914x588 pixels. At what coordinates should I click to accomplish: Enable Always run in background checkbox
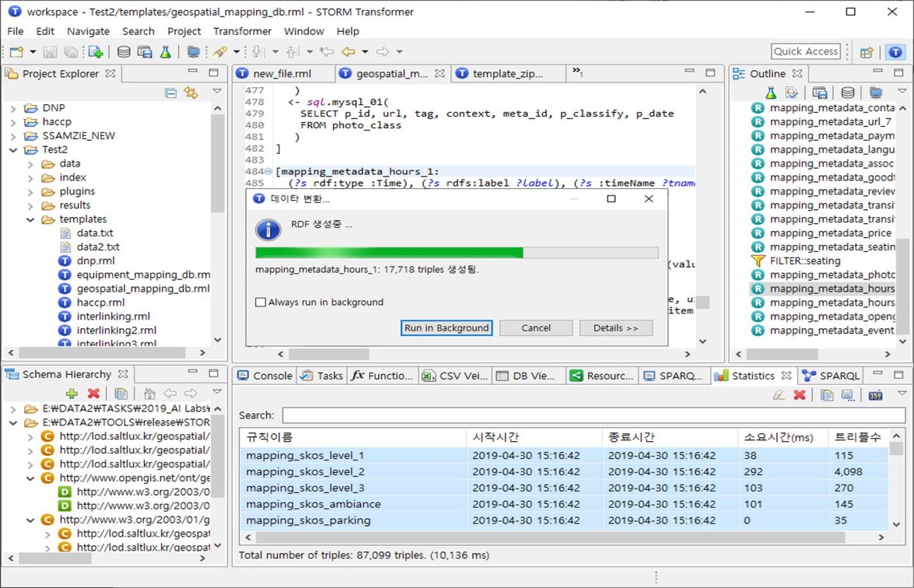point(261,302)
